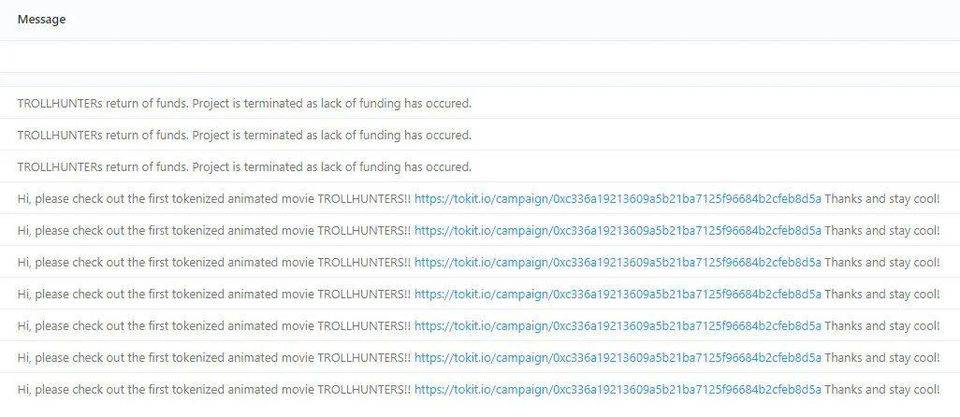The height and width of the screenshot is (417, 960).
Task: Select the third TROLLHUNTERs return of funds message
Action: point(245,167)
